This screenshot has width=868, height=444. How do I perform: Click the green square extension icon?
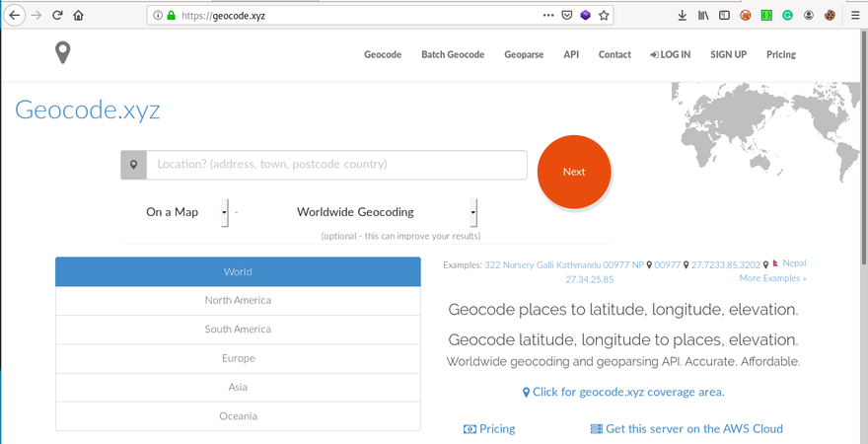point(766,16)
